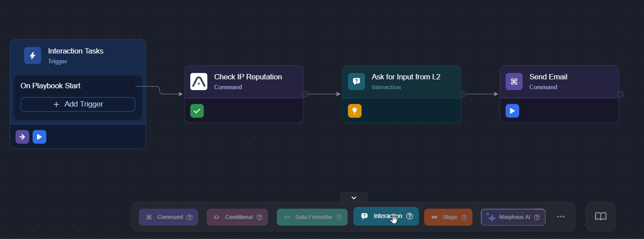Click the lightning bolt trigger icon
Image resolution: width=644 pixels, height=239 pixels.
pyautogui.click(x=33, y=56)
